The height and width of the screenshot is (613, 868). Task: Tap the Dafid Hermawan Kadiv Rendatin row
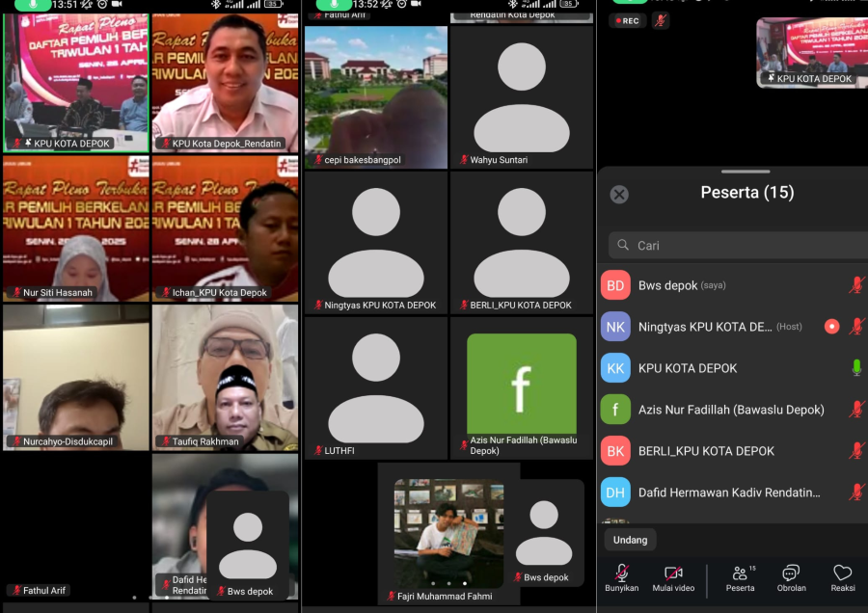729,493
